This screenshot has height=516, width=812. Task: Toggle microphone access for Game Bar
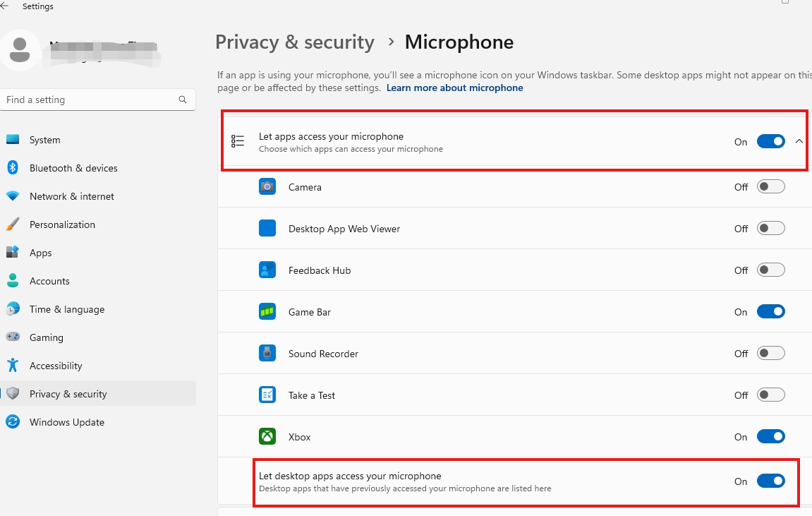(771, 311)
